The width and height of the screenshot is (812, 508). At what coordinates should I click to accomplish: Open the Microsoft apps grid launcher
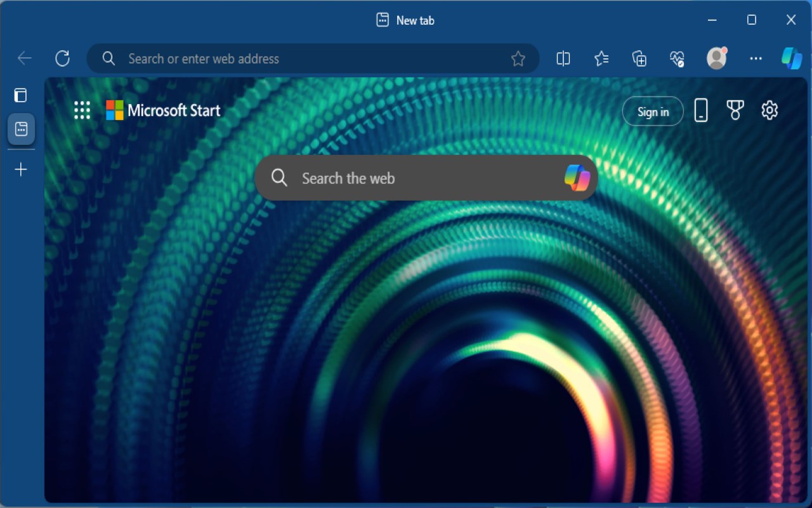(x=82, y=110)
